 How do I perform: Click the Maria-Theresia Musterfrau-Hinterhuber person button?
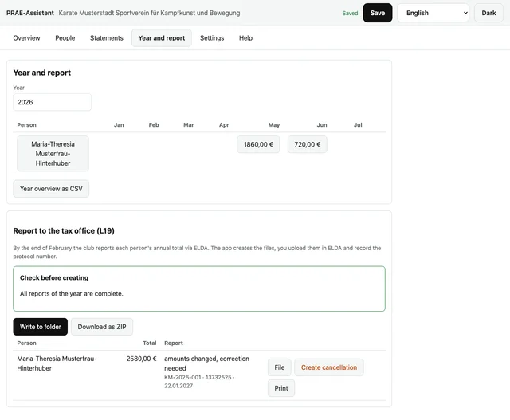[x=53, y=154]
